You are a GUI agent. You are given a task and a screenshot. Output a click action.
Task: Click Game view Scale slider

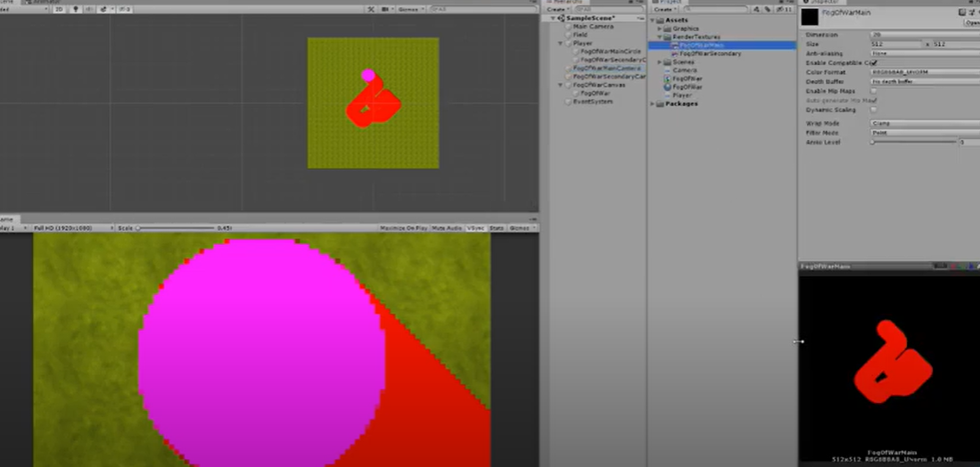[x=177, y=228]
